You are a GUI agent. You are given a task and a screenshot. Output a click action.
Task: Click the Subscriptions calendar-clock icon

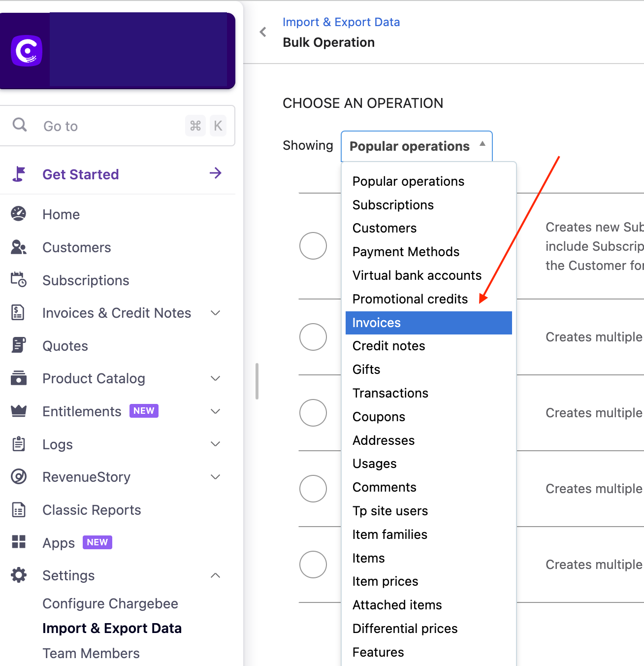(19, 280)
